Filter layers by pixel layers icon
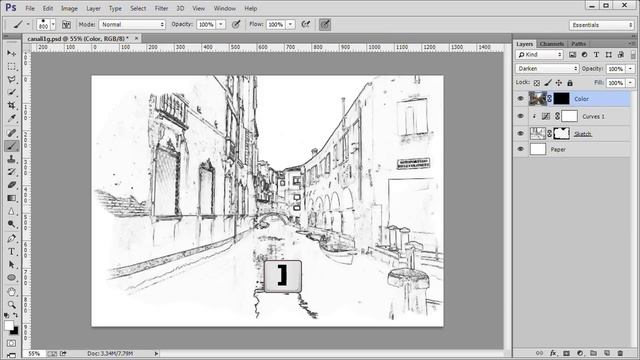Image resolution: width=640 pixels, height=360 pixels. pyautogui.click(x=572, y=55)
